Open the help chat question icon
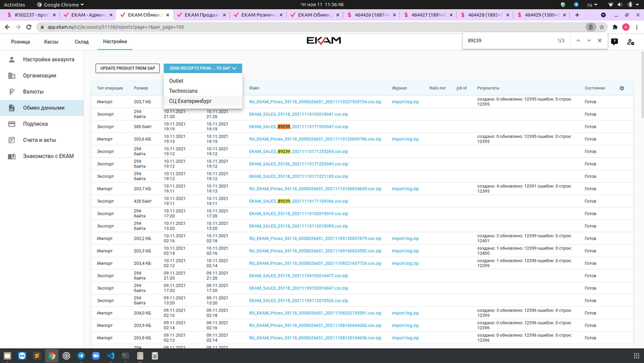This screenshot has height=363, width=644. (614, 41)
